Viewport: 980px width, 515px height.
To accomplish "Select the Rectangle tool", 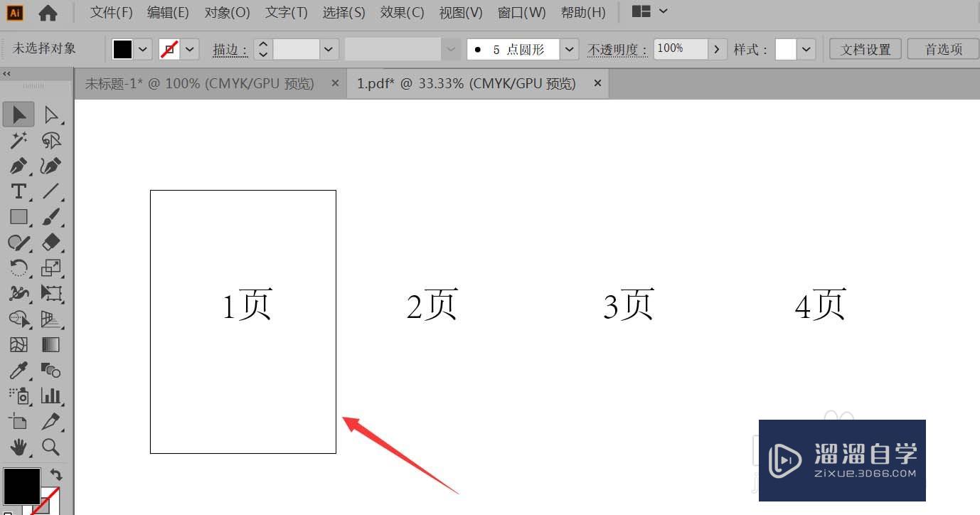I will pos(18,217).
